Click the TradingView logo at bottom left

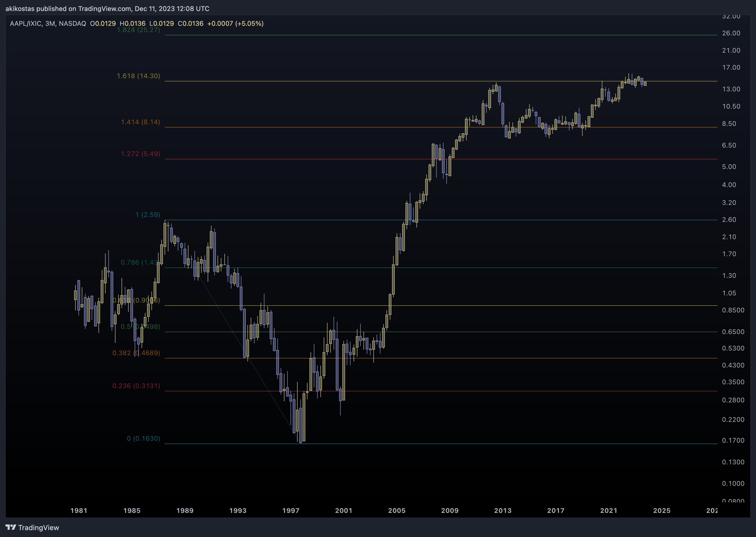pos(32,527)
